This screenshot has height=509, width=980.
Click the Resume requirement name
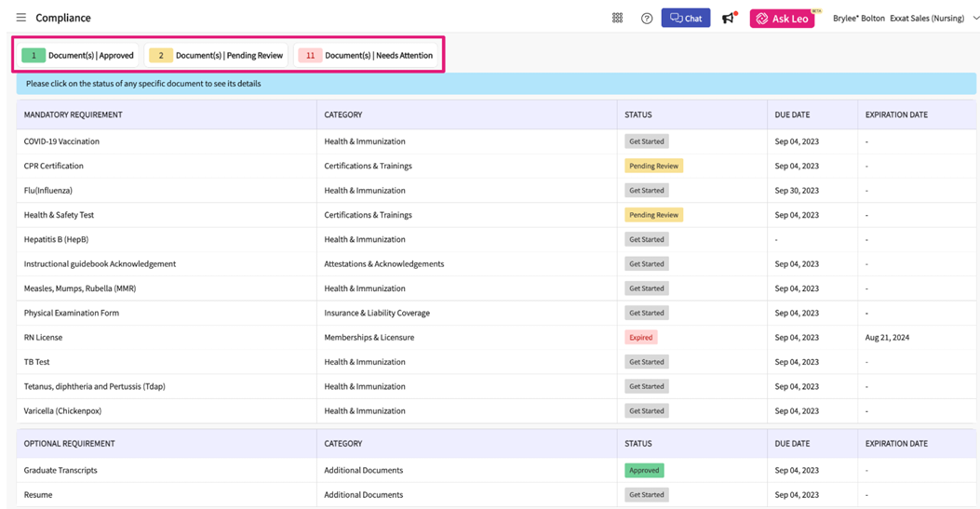(x=38, y=495)
